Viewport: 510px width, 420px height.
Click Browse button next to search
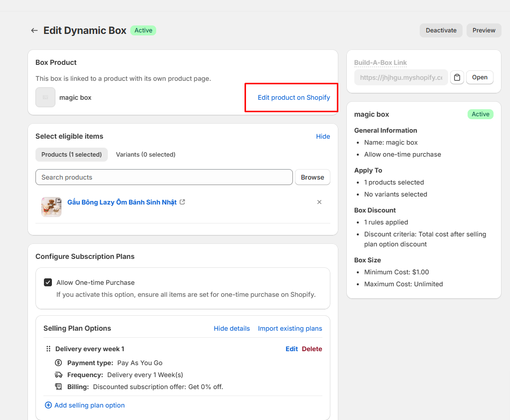coord(312,177)
